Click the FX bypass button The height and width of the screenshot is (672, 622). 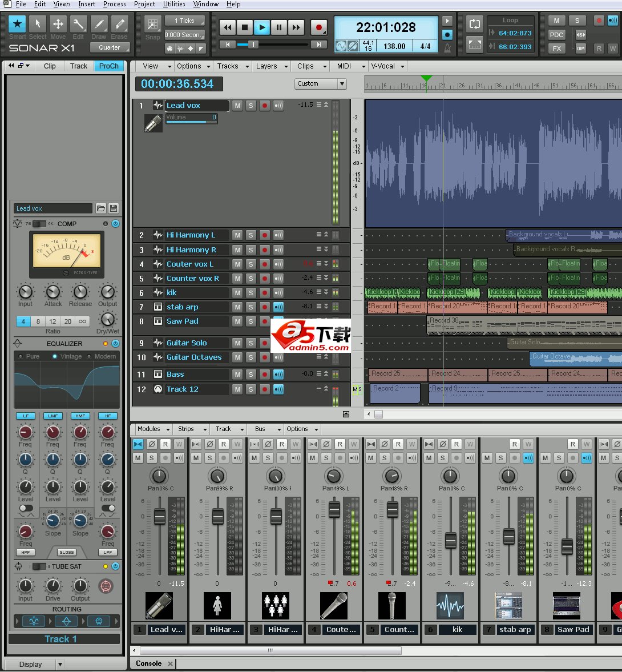(556, 49)
